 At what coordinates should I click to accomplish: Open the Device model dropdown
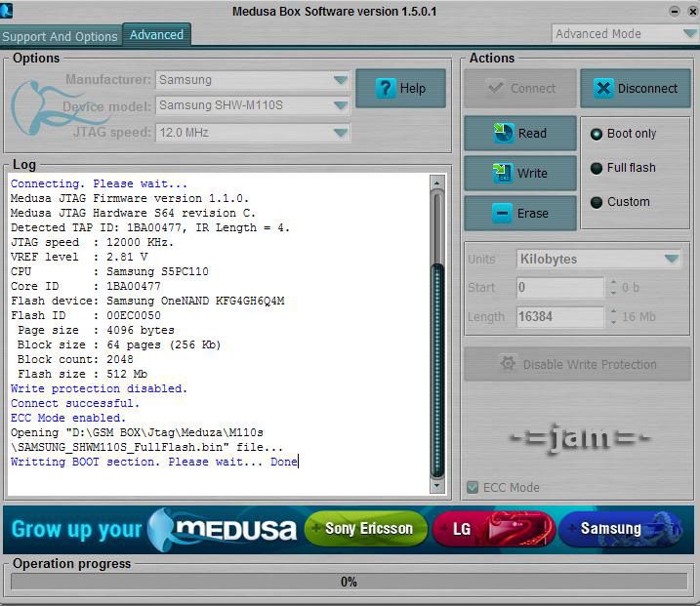[341, 105]
